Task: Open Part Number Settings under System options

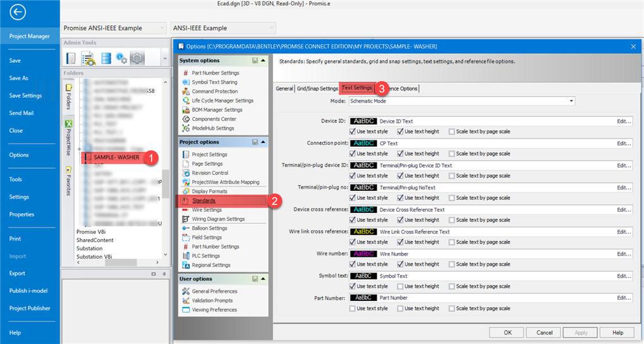Action: point(216,73)
